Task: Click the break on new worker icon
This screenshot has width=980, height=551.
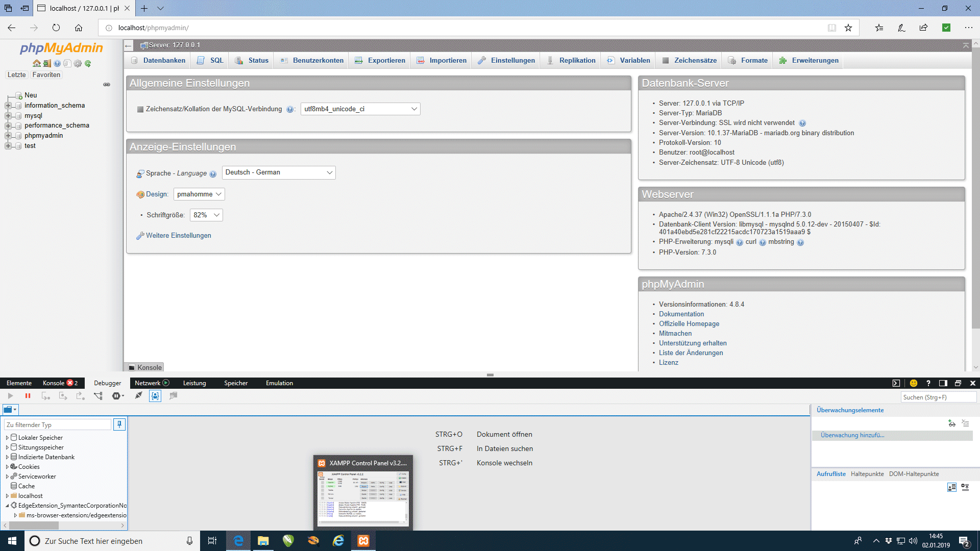Action: tap(98, 396)
